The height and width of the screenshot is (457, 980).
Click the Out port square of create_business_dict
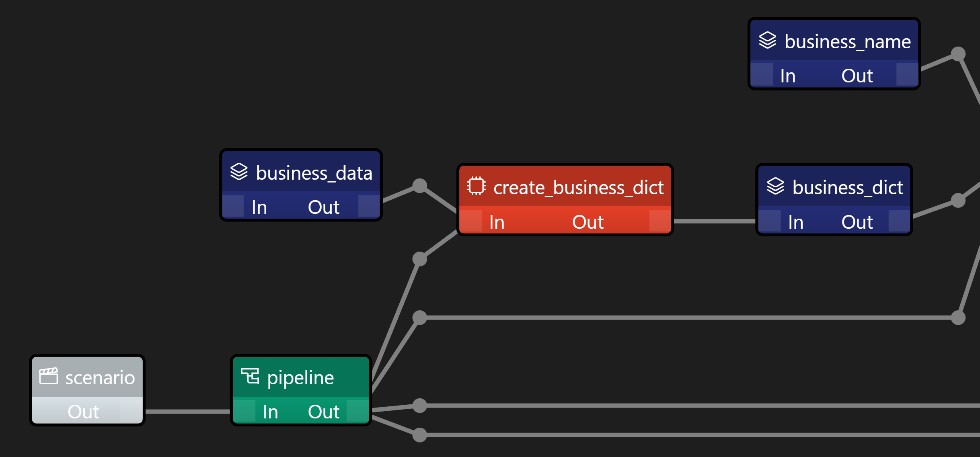pos(660,221)
